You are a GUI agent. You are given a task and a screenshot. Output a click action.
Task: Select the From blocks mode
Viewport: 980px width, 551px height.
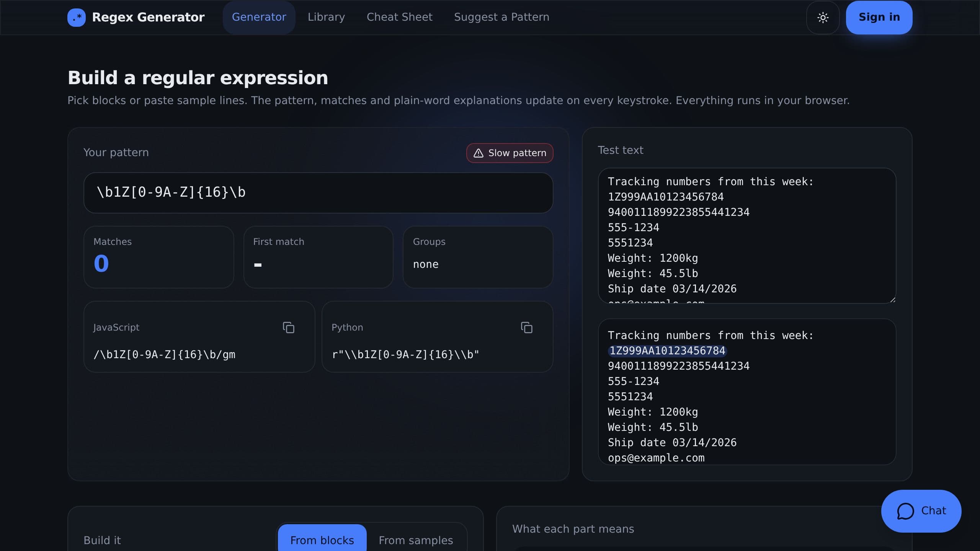(x=322, y=540)
